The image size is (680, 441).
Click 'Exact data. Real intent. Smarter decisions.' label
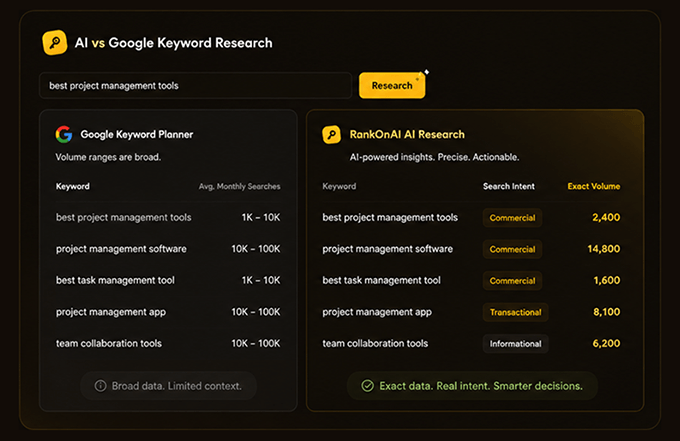click(481, 386)
